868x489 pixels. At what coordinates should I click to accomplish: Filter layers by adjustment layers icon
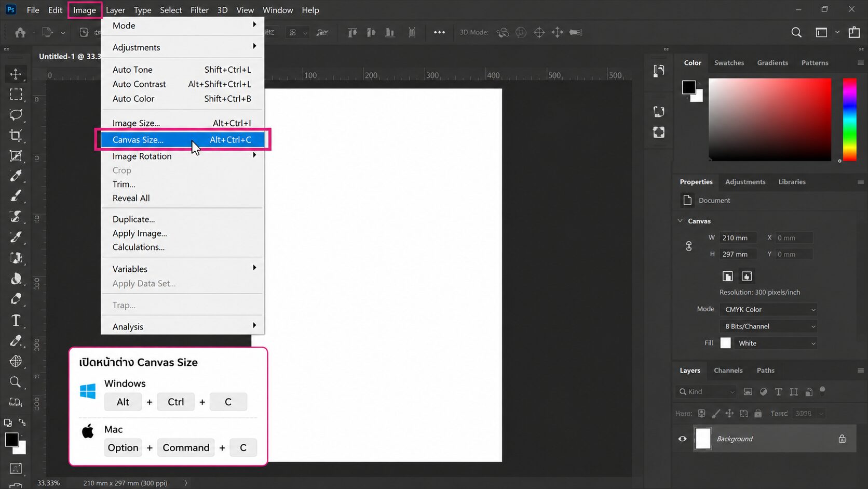(x=763, y=392)
